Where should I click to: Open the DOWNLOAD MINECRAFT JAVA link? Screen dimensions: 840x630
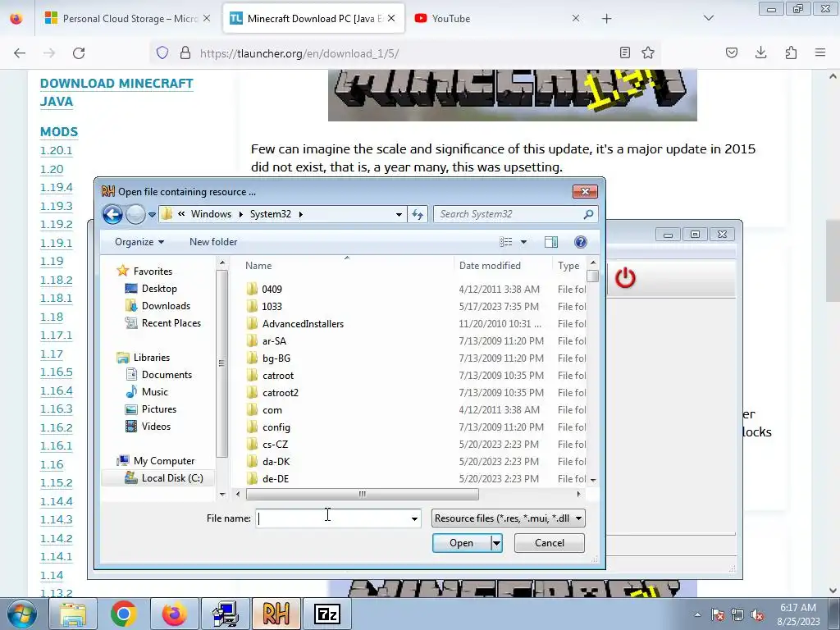click(x=116, y=92)
